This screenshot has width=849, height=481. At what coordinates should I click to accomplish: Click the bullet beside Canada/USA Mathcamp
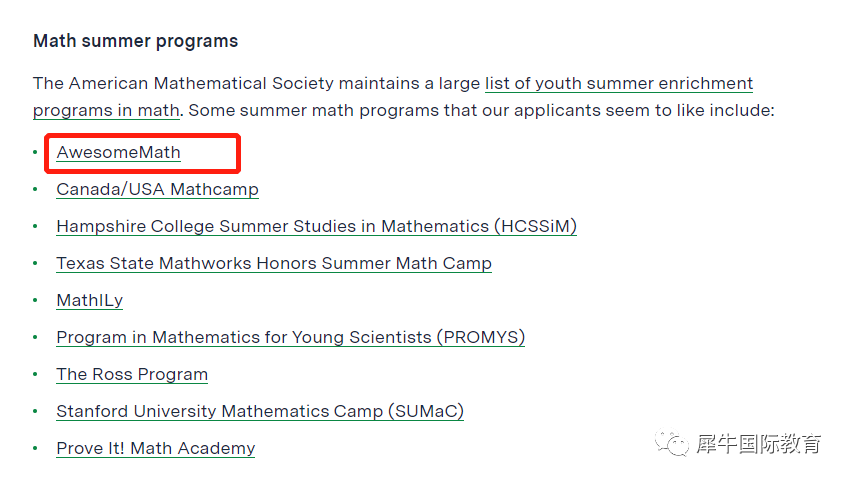[35, 189]
